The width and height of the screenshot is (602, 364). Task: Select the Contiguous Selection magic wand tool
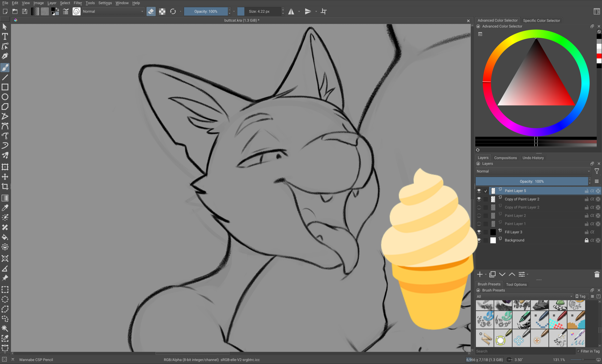coord(5,328)
